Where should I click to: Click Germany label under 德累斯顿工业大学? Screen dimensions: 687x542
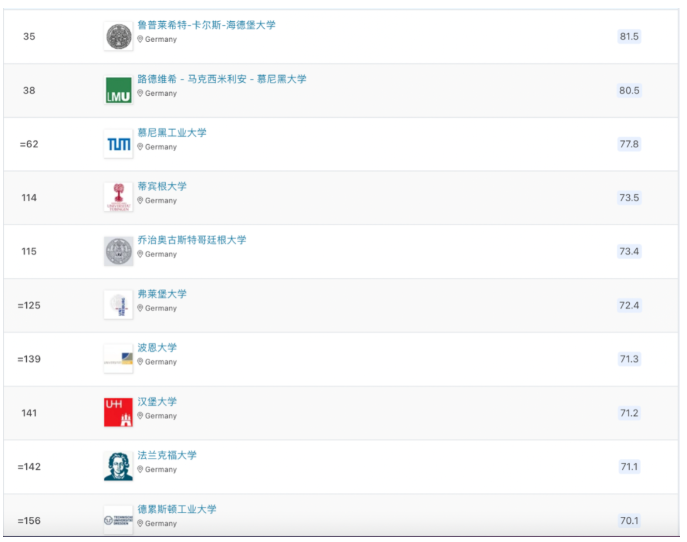(x=161, y=523)
